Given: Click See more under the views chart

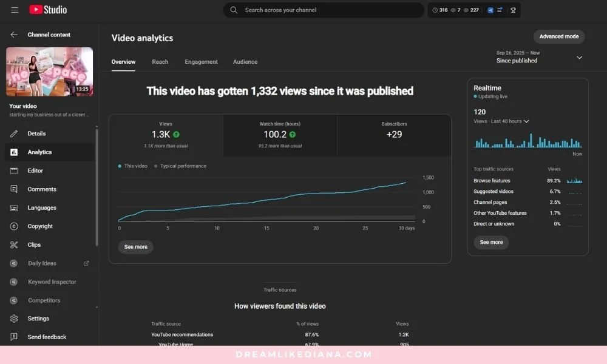Looking at the screenshot, I should [135, 247].
